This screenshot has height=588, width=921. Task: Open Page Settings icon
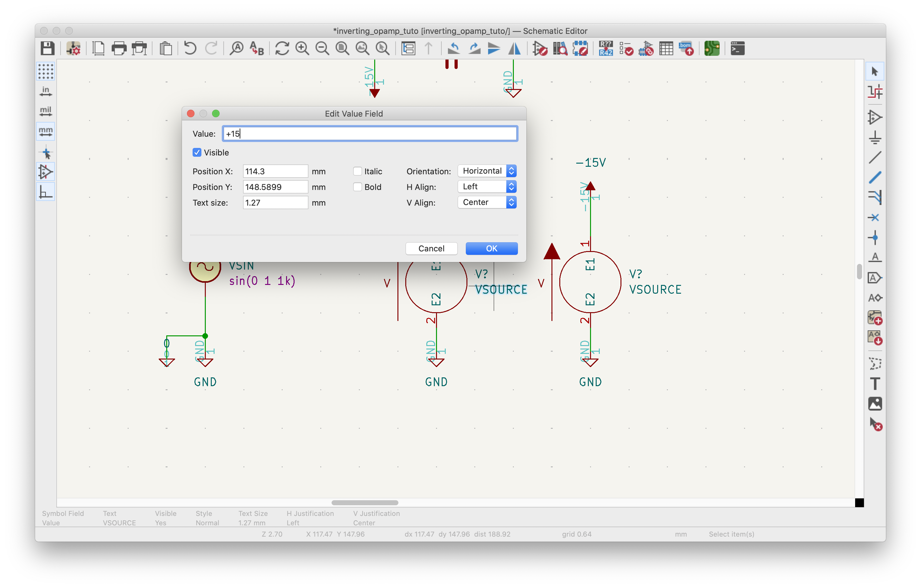(98, 49)
